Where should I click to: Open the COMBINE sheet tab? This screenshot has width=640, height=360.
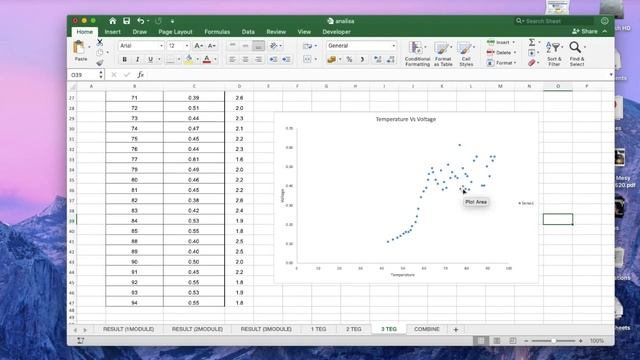tap(427, 329)
